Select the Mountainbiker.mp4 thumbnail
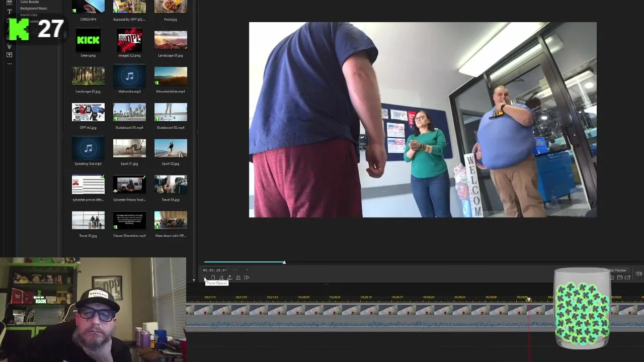Screen dimensions: 644x362 pyautogui.click(x=171, y=76)
